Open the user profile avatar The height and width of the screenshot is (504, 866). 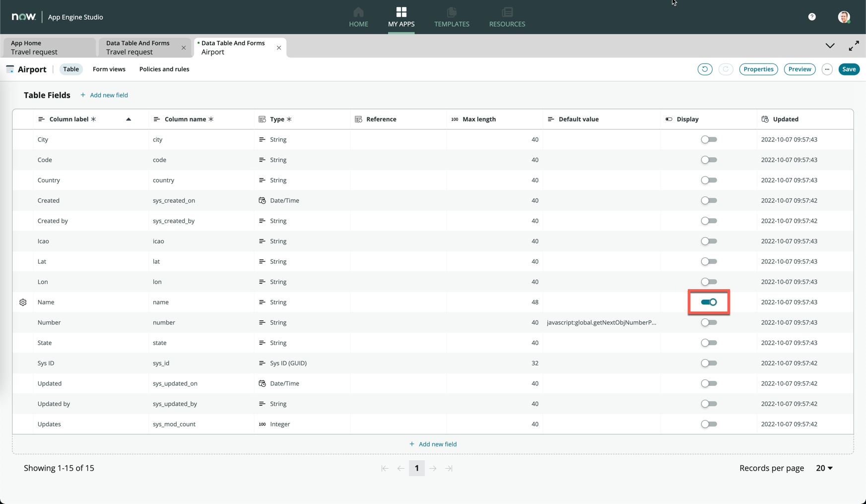click(x=844, y=17)
